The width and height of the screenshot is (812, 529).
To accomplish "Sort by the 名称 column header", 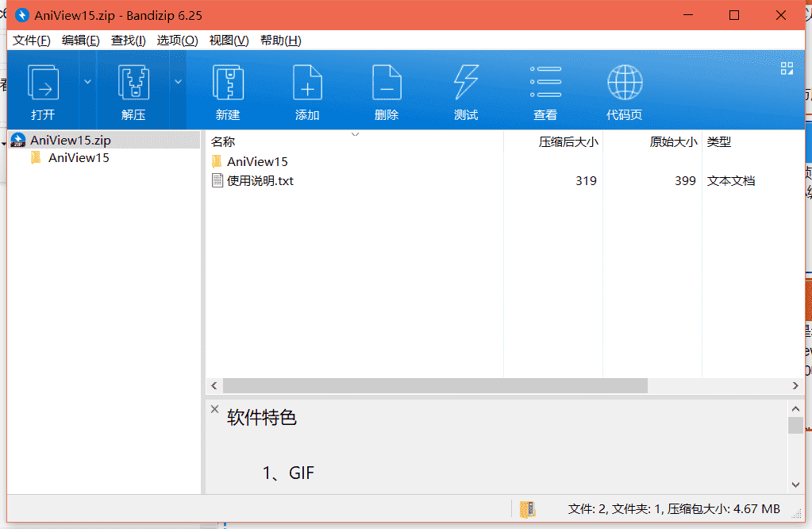I will (x=223, y=142).
